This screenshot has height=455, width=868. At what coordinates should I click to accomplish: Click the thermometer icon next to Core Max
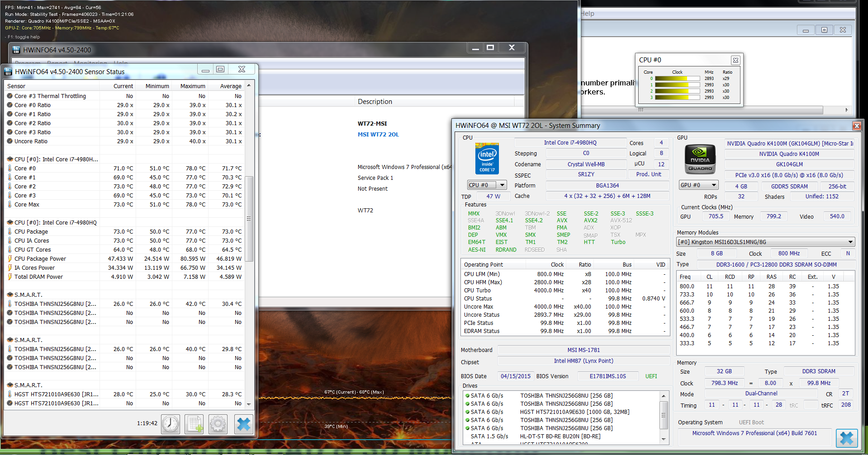9,204
